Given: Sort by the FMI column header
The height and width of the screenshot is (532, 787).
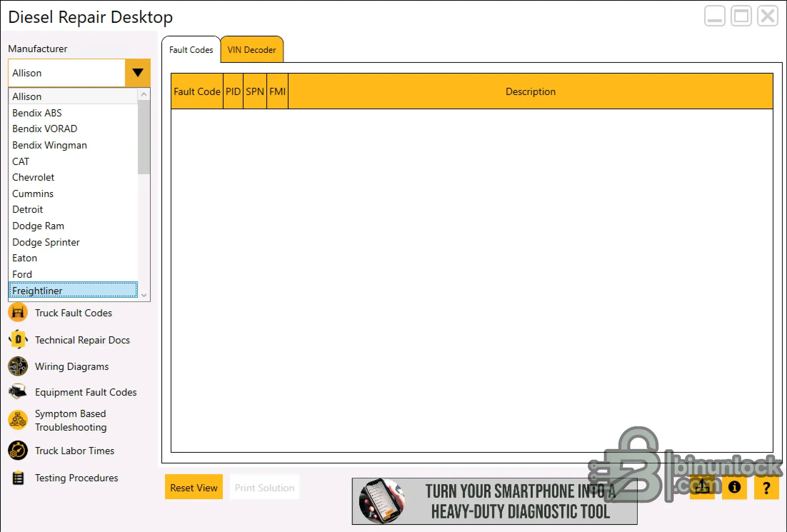Looking at the screenshot, I should (x=277, y=91).
